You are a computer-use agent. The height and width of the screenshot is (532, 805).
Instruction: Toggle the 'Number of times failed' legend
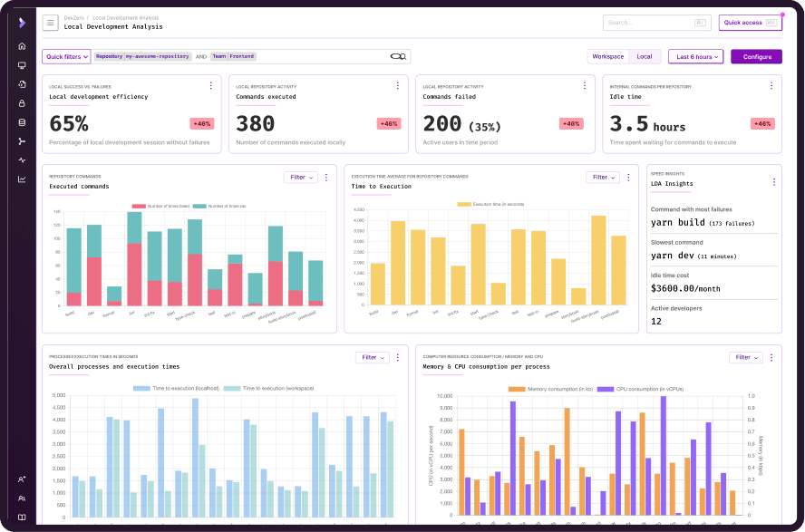click(x=161, y=206)
